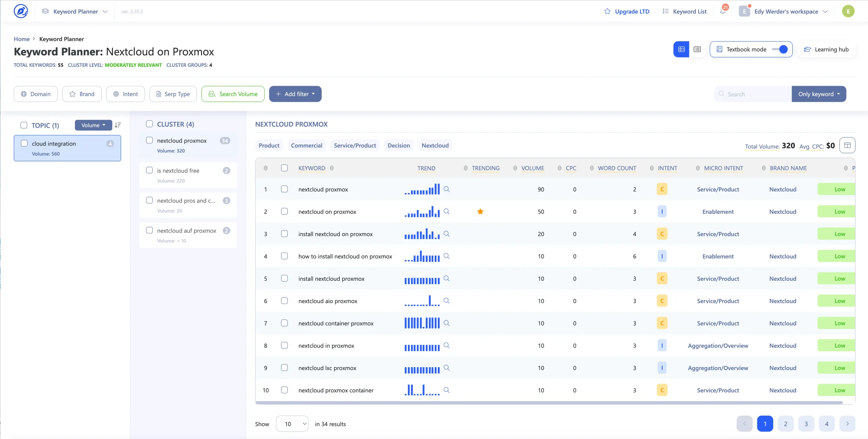
Task: Sort by Intent column arrows
Action: (652, 168)
